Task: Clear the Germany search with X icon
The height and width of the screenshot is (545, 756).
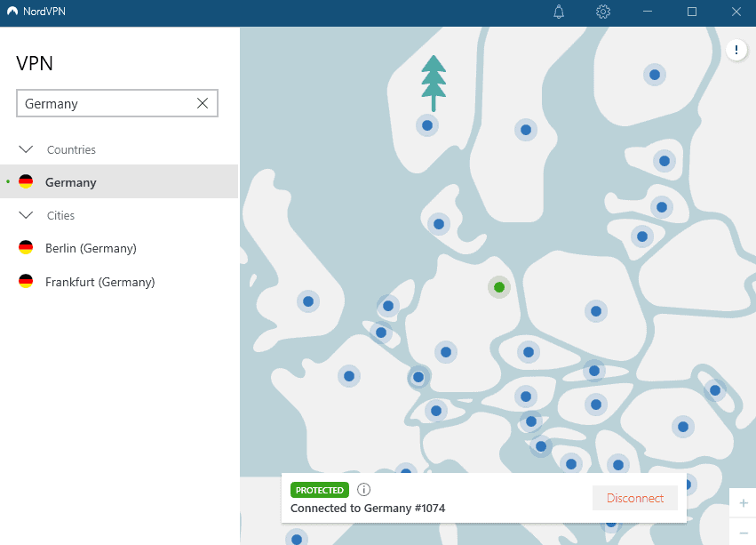Action: pos(203,104)
